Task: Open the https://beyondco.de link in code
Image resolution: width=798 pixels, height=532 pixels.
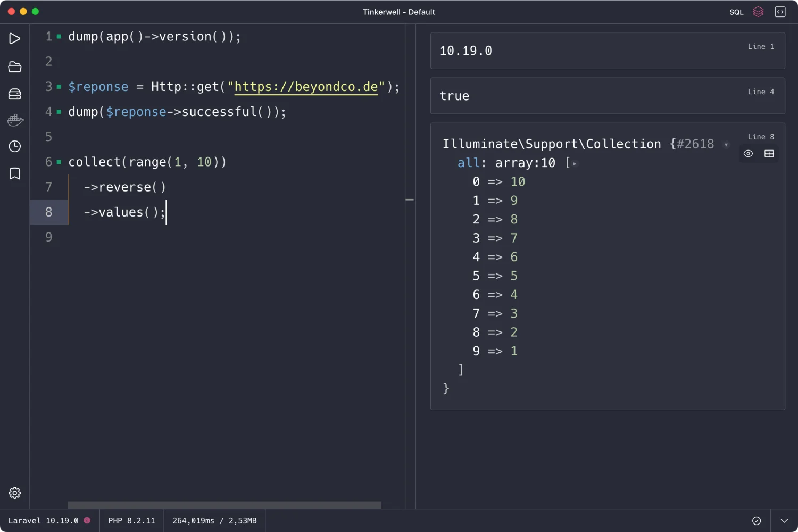Action: point(306,87)
